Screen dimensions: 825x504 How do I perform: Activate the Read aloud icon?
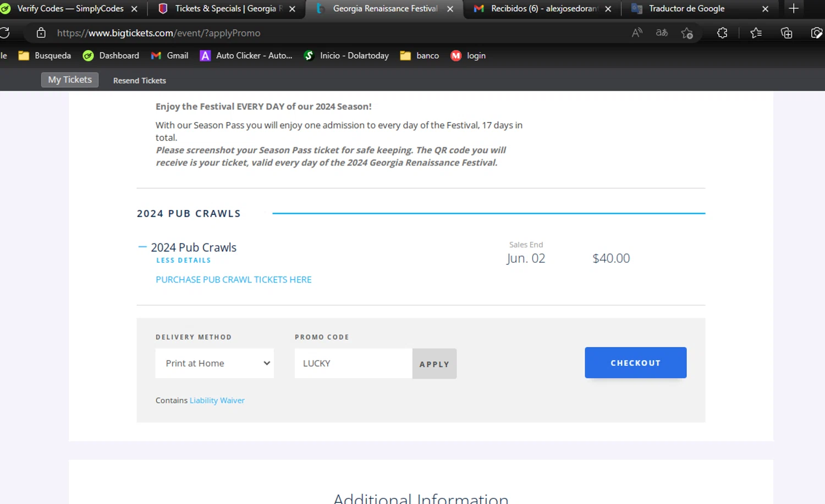637,33
